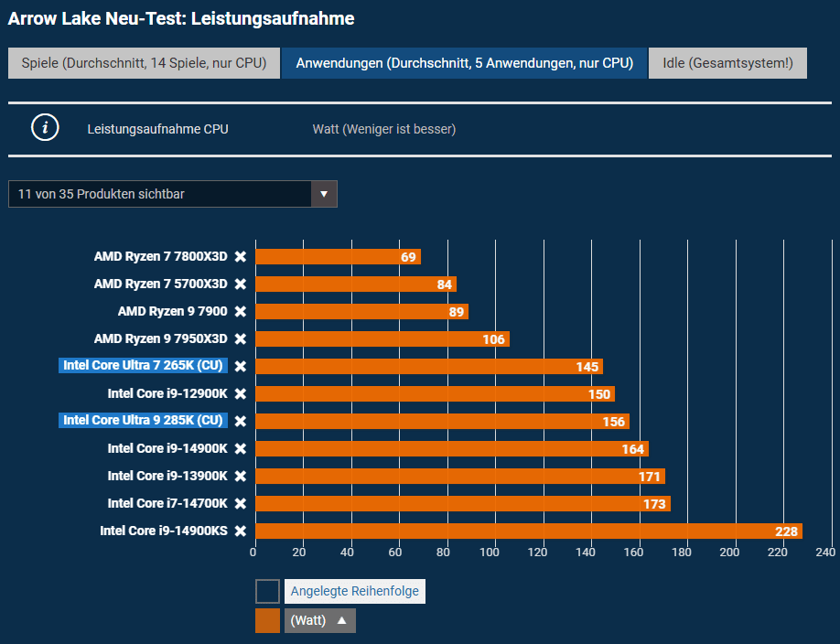Click the dropdown arrow of the product selector
The height and width of the screenshot is (644, 840).
point(324,194)
